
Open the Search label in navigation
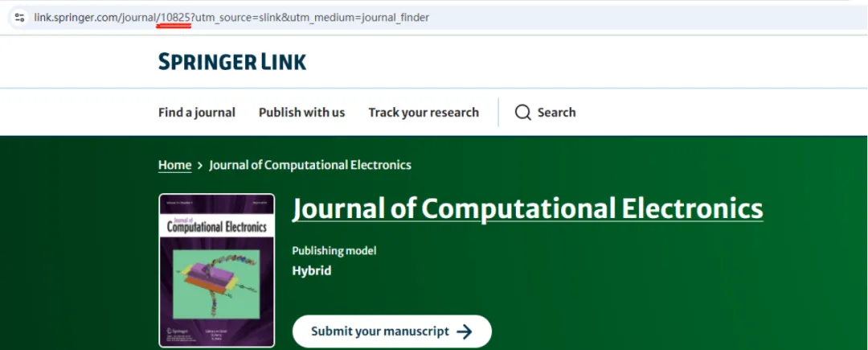point(556,113)
